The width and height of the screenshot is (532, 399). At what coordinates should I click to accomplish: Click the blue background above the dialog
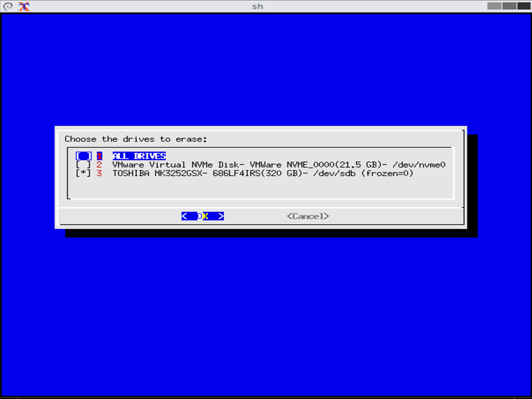click(x=260, y=68)
